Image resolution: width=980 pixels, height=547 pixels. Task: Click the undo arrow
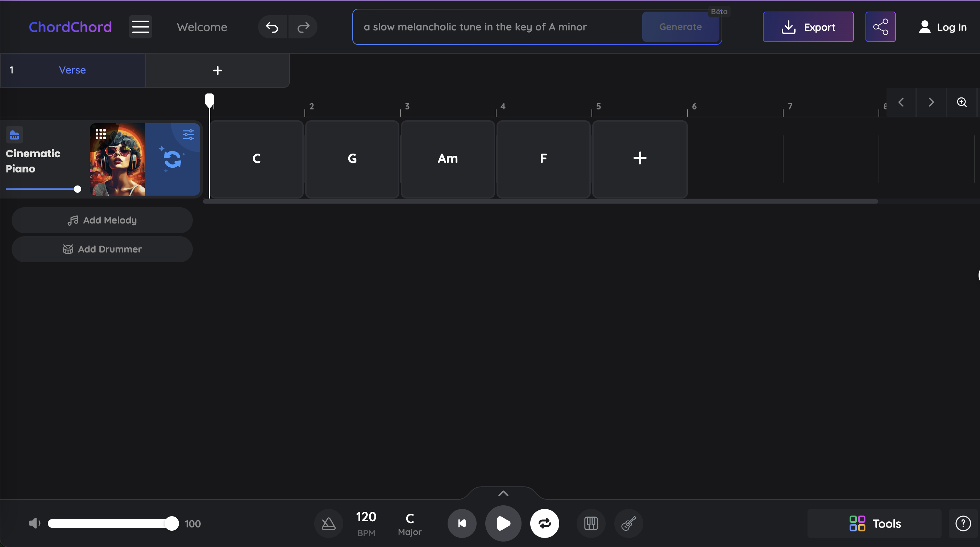coord(272,27)
